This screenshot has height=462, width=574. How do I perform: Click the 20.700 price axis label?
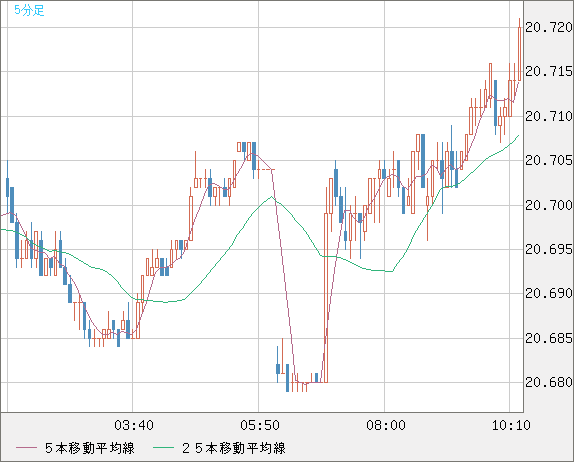pos(549,205)
